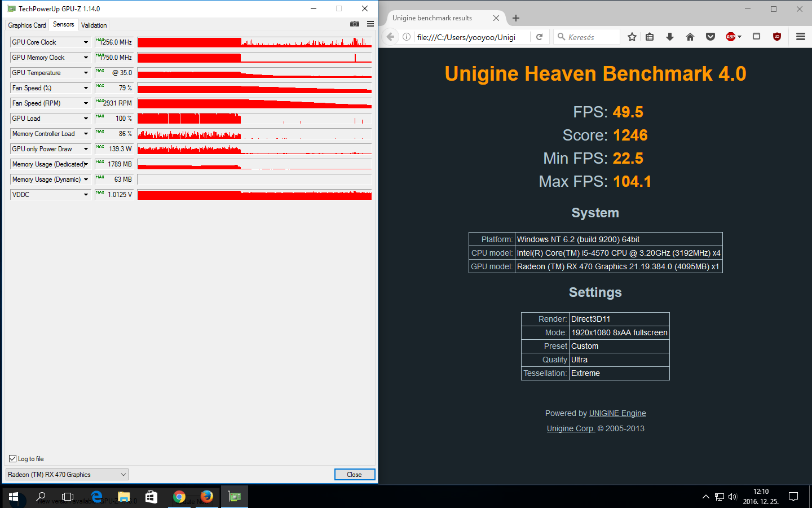The image size is (812, 508).
Task: Expand GPU only Power Draw dropdown
Action: tap(86, 149)
